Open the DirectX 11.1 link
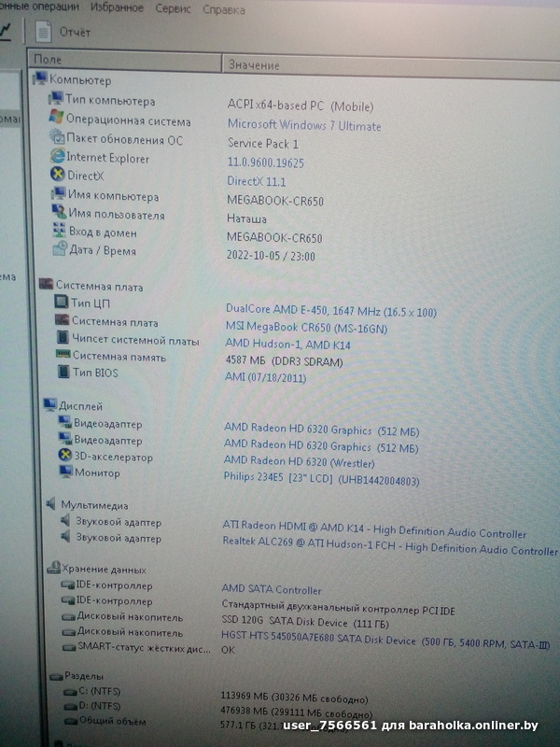 [x=256, y=181]
